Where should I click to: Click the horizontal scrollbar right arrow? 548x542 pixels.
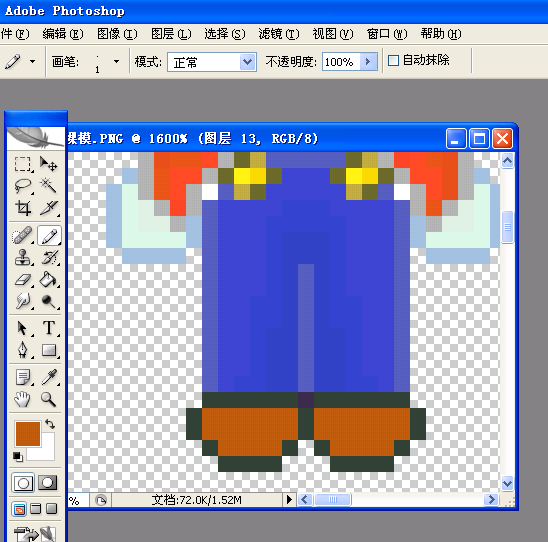coord(491,500)
